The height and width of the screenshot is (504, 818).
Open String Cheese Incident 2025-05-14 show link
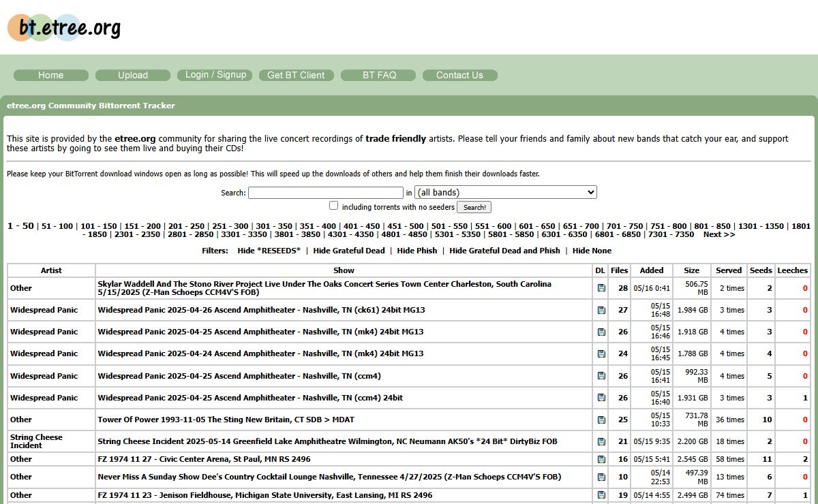point(327,441)
